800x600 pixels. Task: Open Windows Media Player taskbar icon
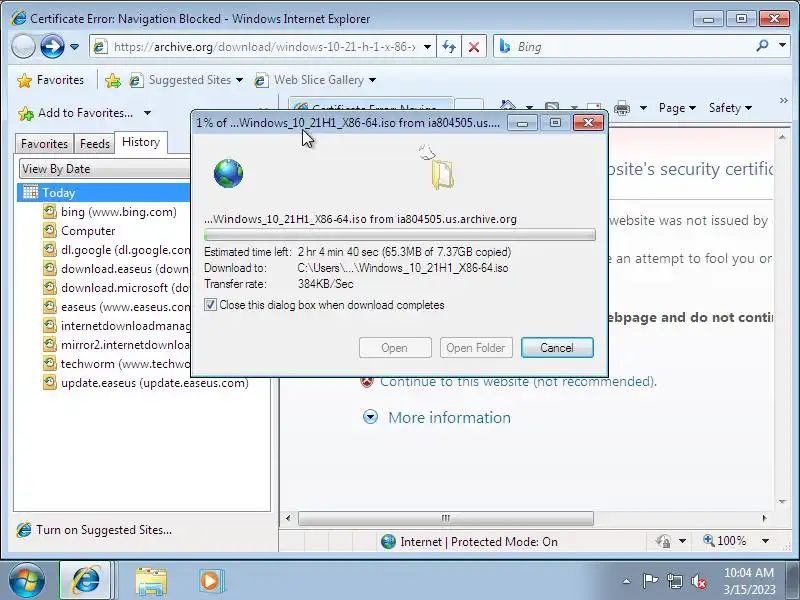click(210, 581)
